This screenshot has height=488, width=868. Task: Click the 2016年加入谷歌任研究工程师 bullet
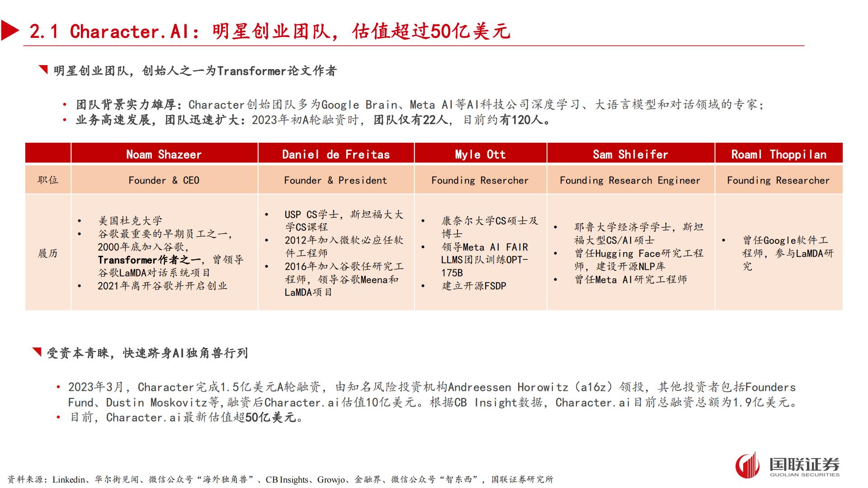[344, 279]
